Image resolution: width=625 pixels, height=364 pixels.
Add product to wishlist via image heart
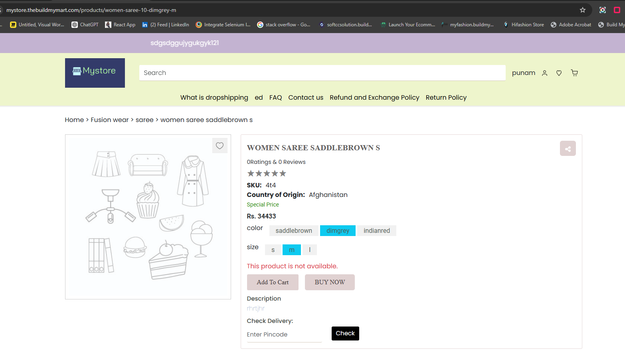[x=220, y=146]
